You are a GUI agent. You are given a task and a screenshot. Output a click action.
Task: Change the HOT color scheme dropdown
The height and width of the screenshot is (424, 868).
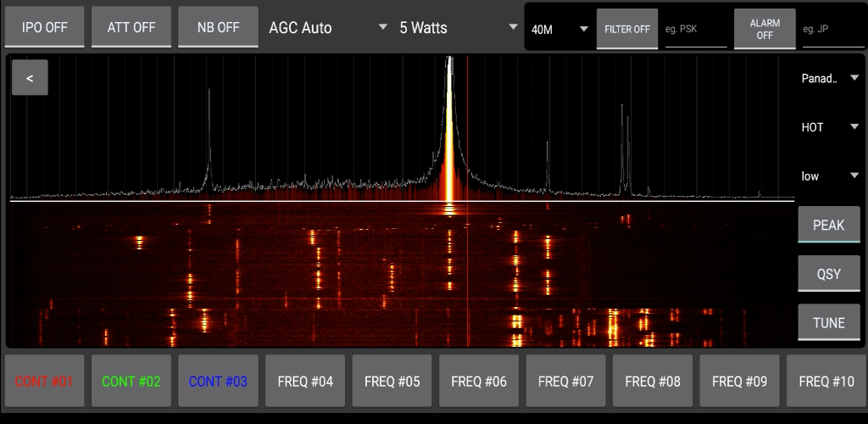coord(830,127)
